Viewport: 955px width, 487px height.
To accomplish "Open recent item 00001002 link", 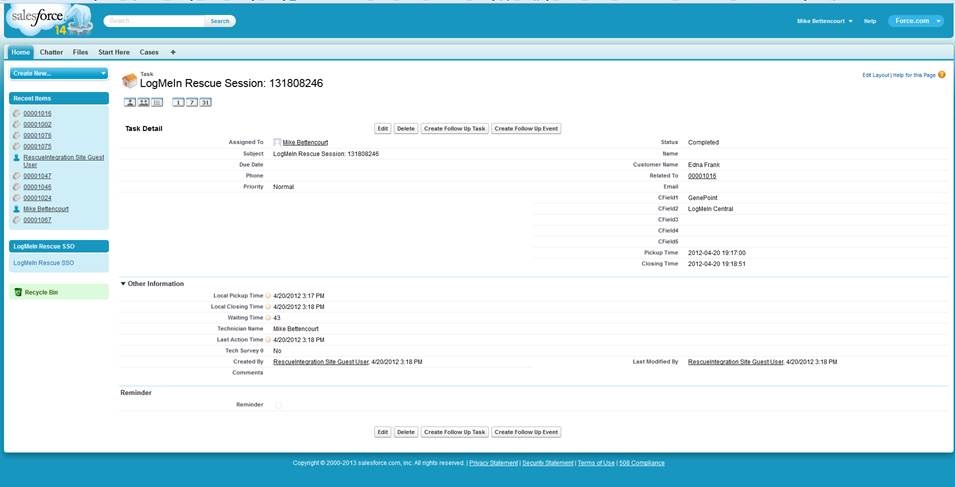I will [x=37, y=124].
